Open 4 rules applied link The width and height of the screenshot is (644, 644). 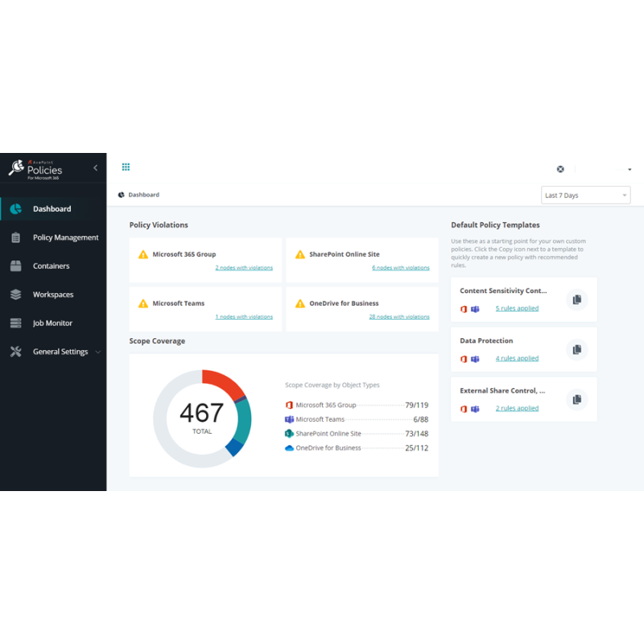point(517,358)
